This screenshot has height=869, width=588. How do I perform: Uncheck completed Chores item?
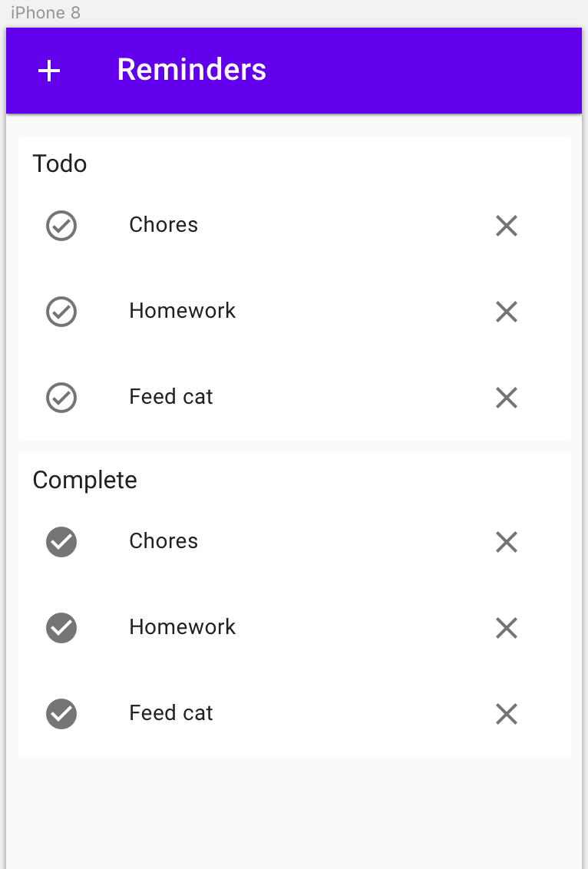tap(61, 542)
